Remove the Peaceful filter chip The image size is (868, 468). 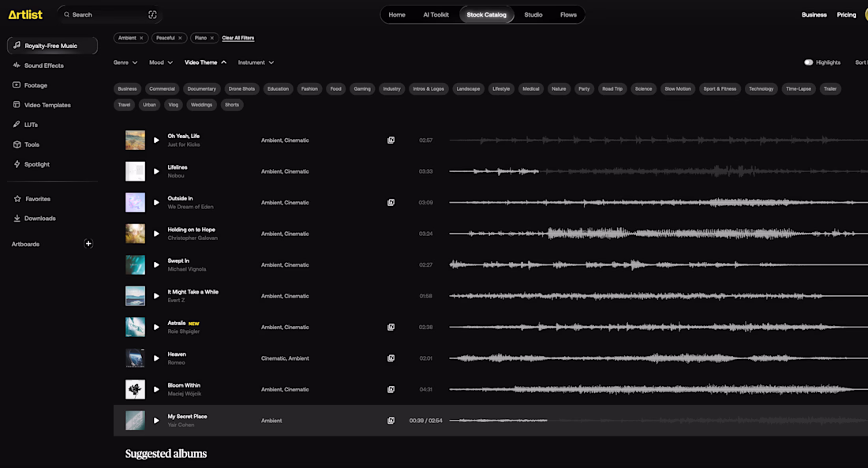pyautogui.click(x=180, y=38)
